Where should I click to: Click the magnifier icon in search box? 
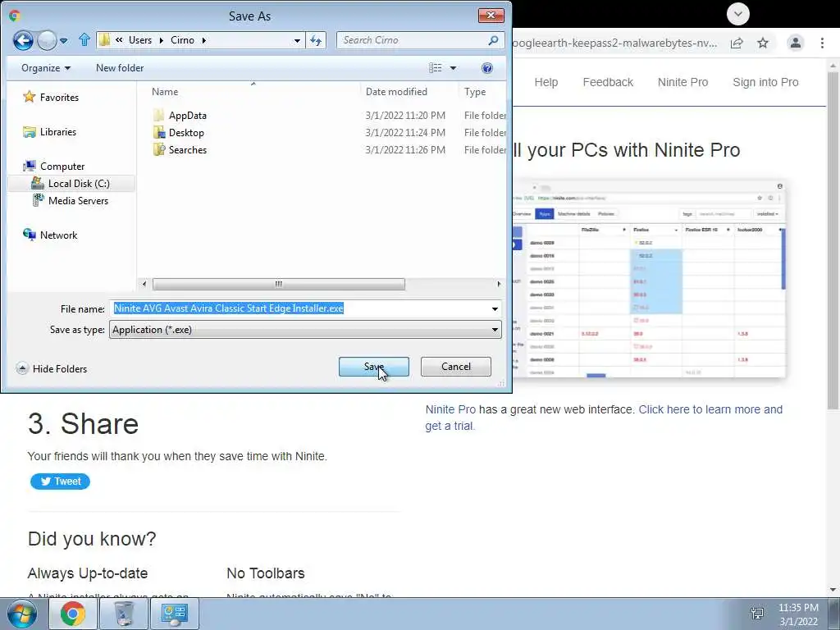click(x=493, y=40)
